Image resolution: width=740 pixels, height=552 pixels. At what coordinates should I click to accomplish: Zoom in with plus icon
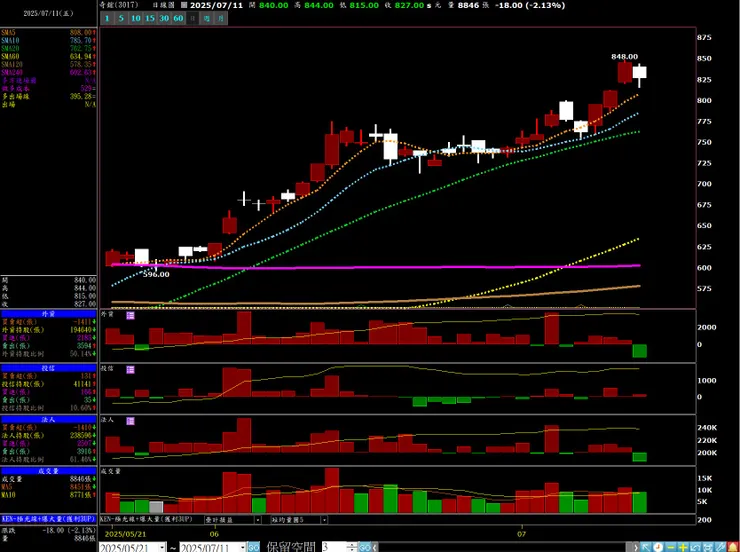pyautogui.click(x=683, y=547)
